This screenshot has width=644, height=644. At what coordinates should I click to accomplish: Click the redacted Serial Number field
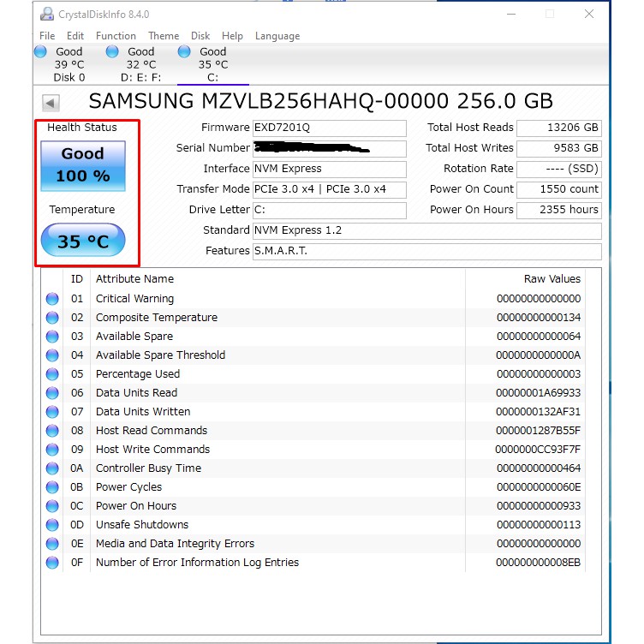330,148
